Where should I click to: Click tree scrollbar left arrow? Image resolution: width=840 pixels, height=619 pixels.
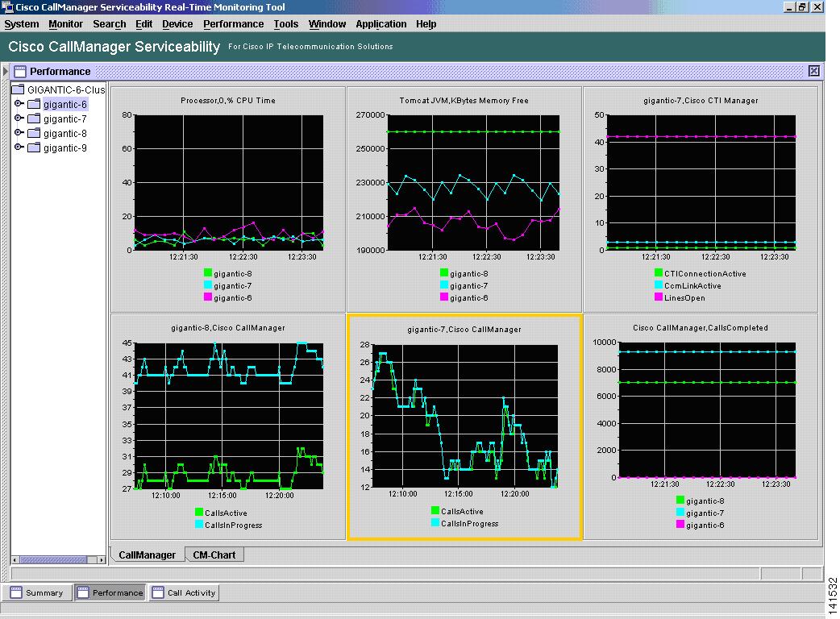pos(15,559)
